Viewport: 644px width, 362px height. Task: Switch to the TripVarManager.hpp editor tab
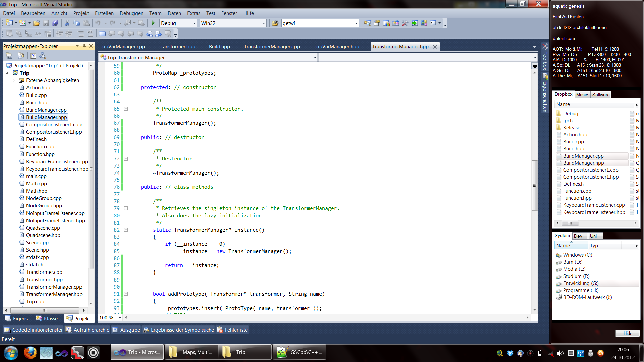(x=336, y=47)
